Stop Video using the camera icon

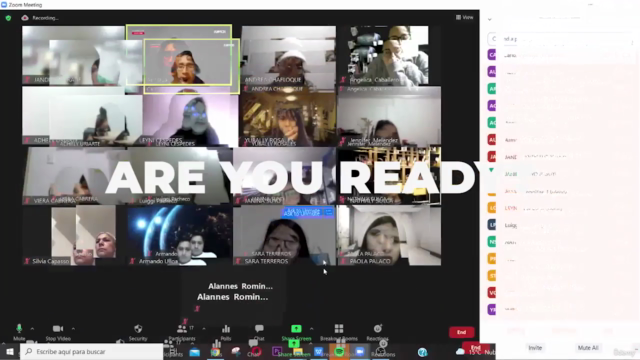58,329
